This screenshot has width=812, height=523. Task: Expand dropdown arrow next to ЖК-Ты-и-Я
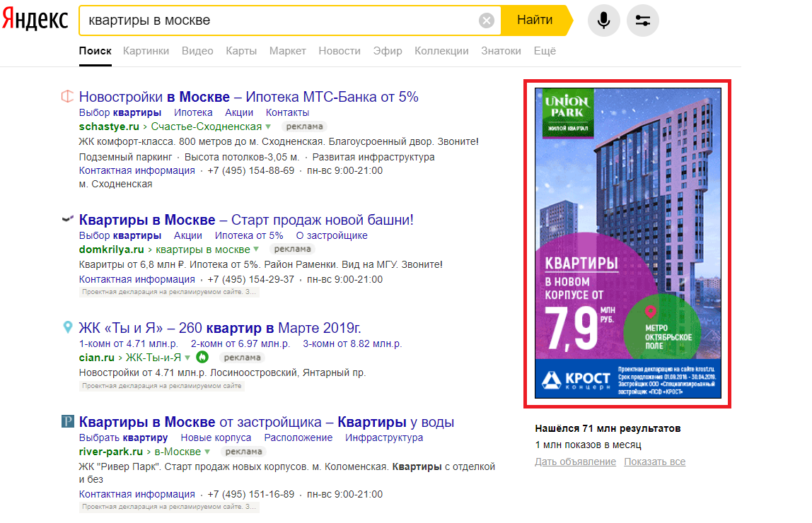[x=187, y=358]
